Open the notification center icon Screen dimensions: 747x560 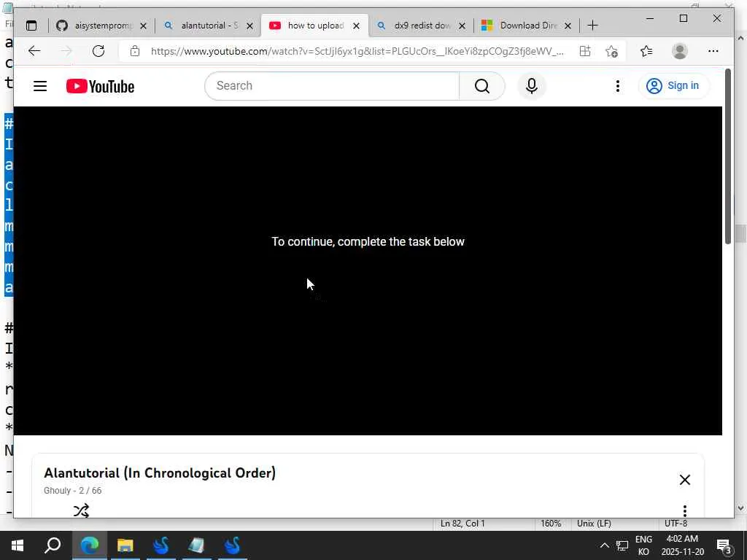(724, 545)
